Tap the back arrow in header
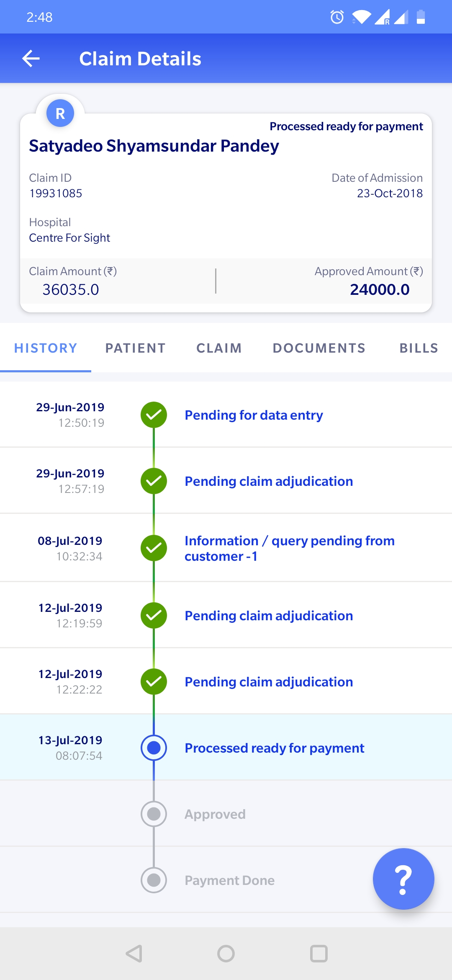This screenshot has width=452, height=980. [31, 59]
